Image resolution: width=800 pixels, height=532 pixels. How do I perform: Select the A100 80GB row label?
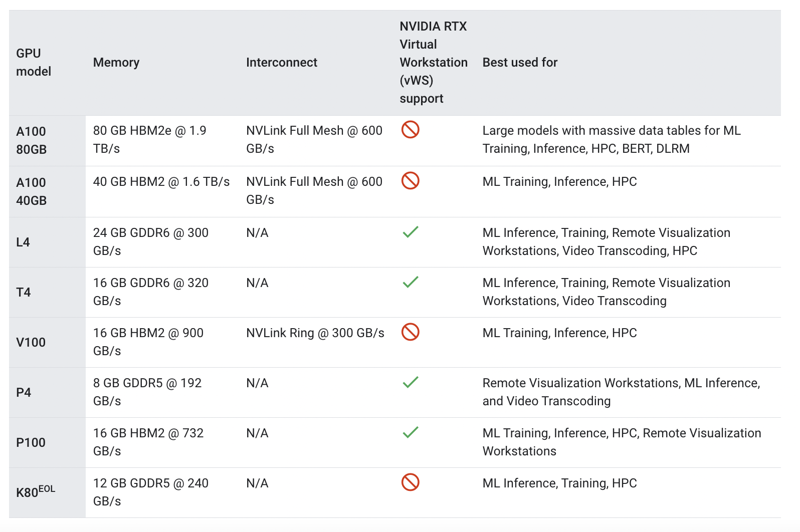click(31, 140)
